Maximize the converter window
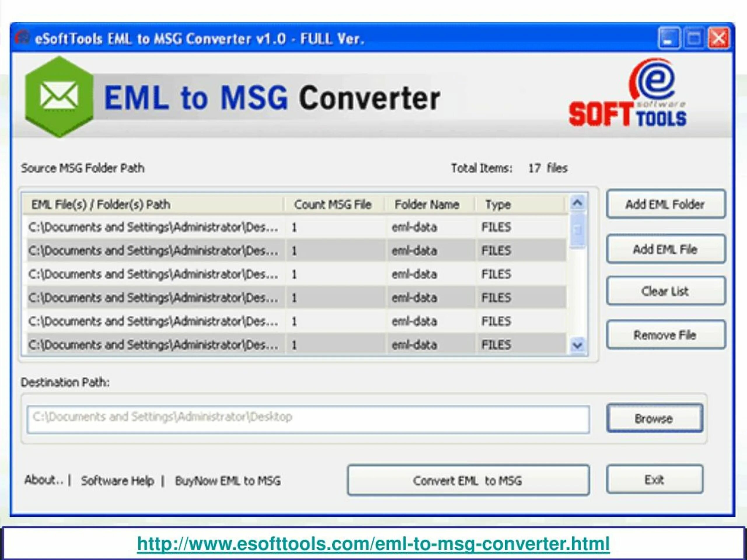The height and width of the screenshot is (560, 747). click(x=694, y=38)
